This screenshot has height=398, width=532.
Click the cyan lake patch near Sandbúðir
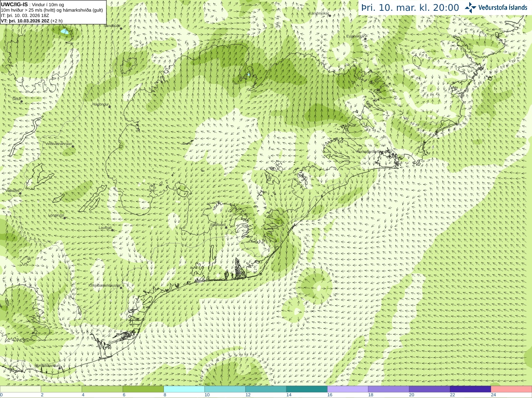pos(64,31)
